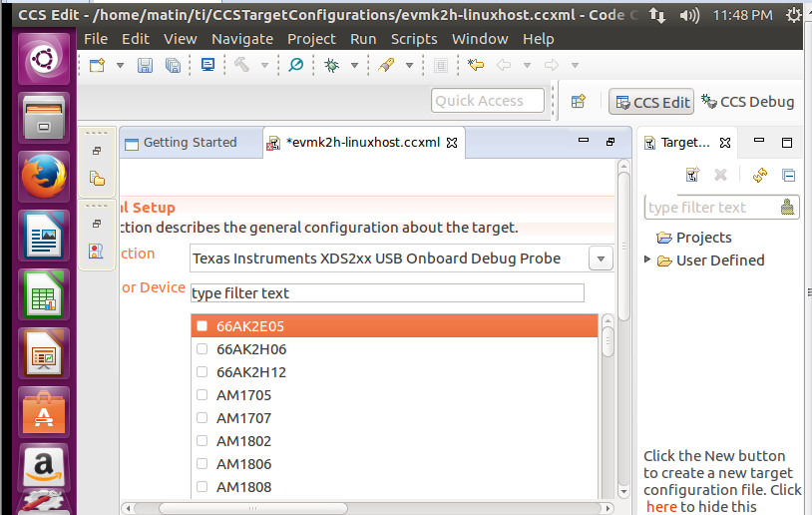Click the Build hammer icon
Screen dimensions: 812x515
coord(241,65)
